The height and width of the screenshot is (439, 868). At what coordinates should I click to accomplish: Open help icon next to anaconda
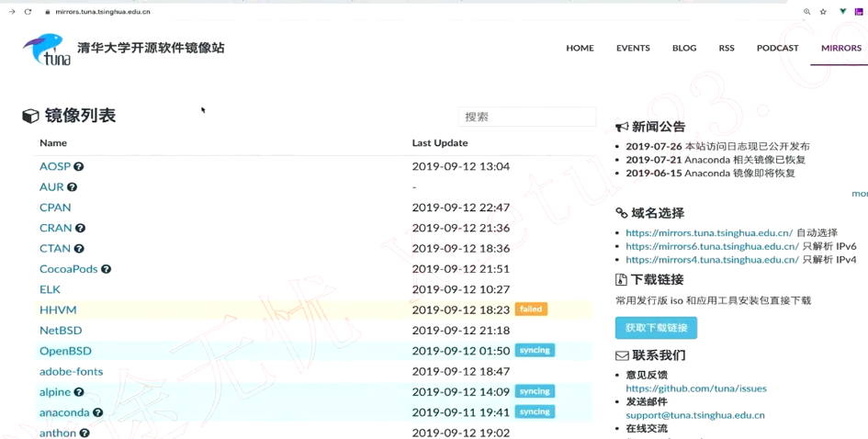click(x=97, y=412)
